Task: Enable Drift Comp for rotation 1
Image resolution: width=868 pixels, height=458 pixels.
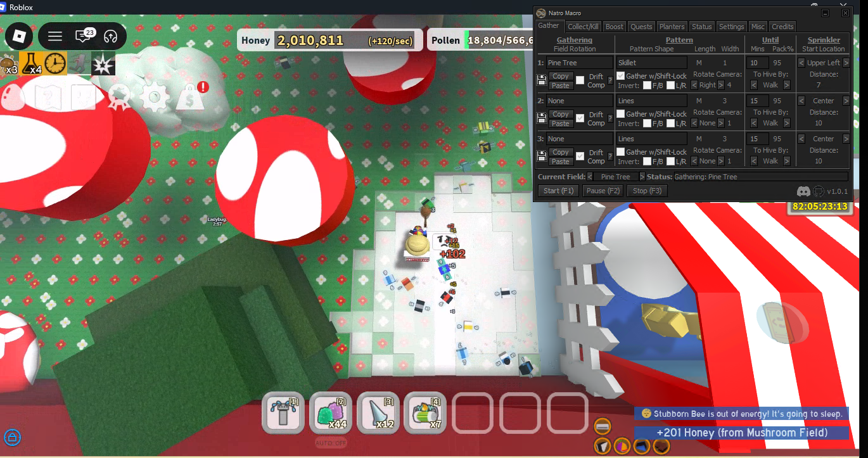Action: 581,80
